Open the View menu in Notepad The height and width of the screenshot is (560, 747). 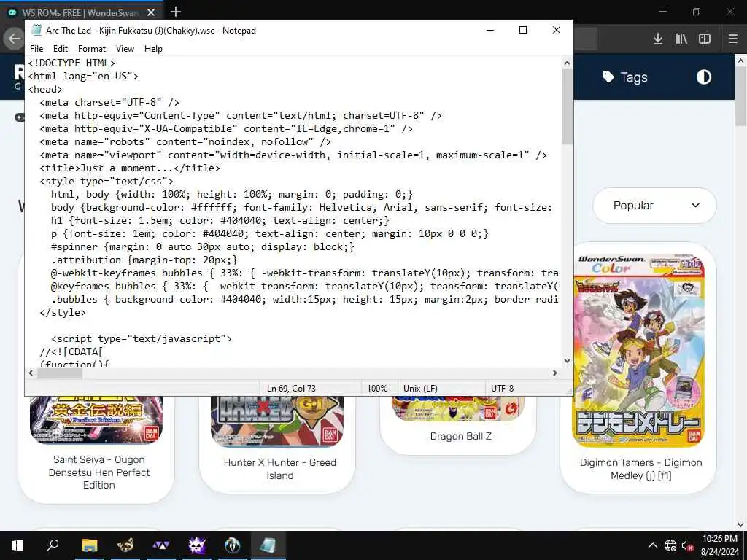125,49
